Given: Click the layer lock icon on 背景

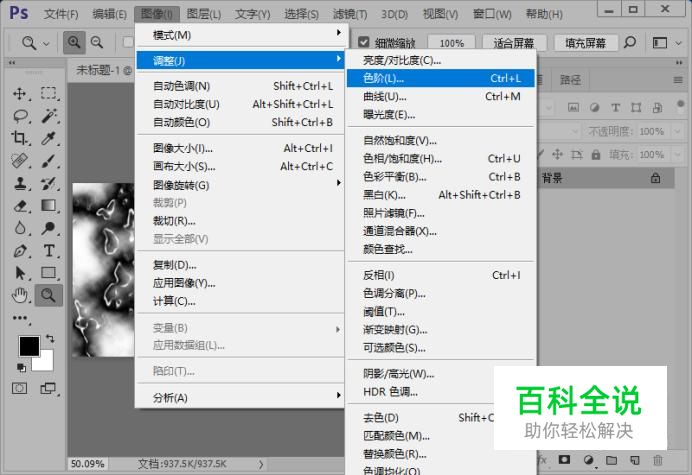Looking at the screenshot, I should [x=656, y=178].
